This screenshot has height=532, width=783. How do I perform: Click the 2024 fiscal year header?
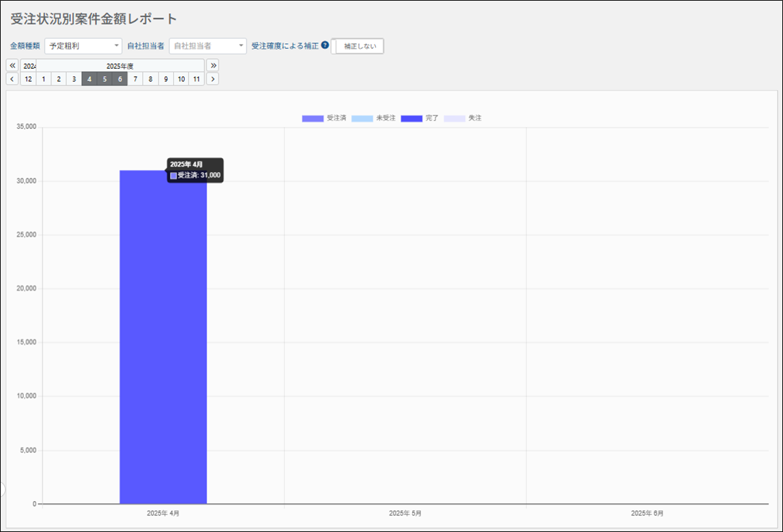coord(28,66)
